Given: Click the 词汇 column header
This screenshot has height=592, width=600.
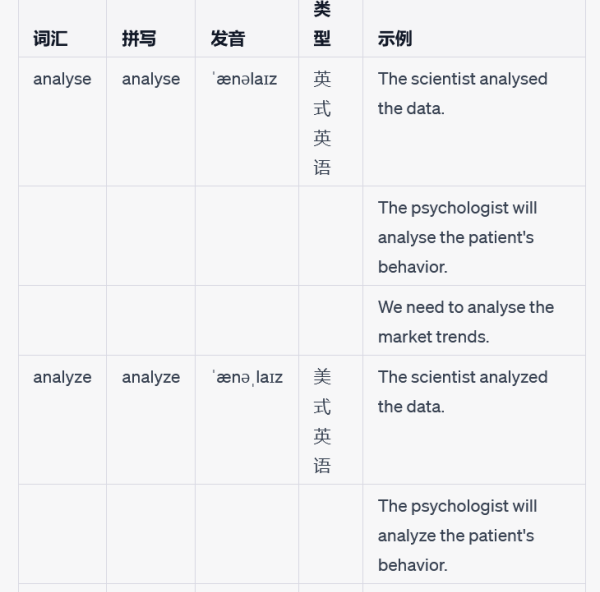Looking at the screenshot, I should click(51, 39).
